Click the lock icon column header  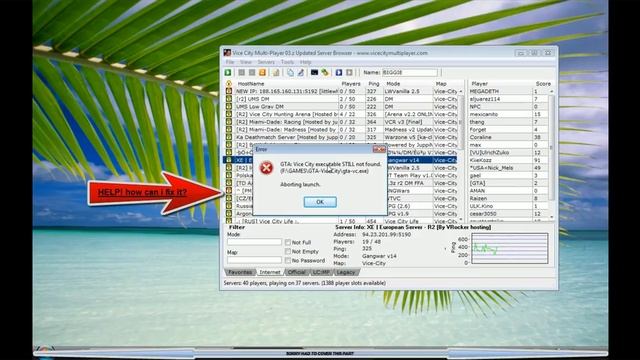[229, 84]
